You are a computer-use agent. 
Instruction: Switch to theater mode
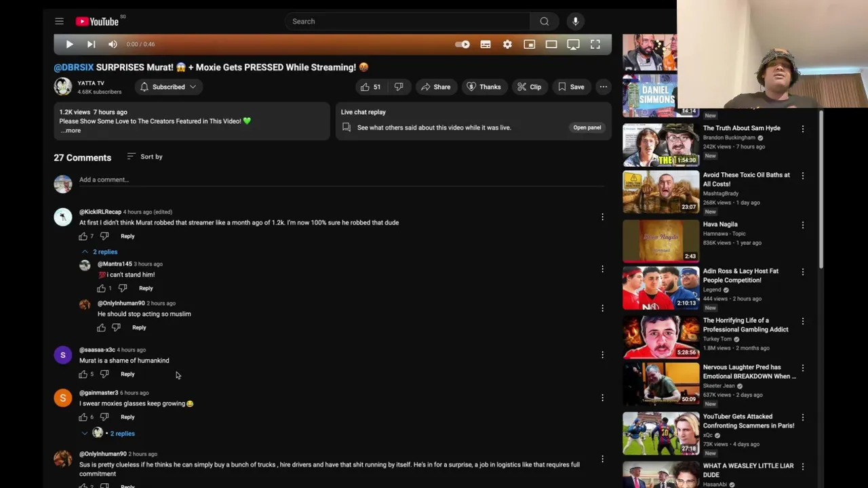click(x=551, y=45)
